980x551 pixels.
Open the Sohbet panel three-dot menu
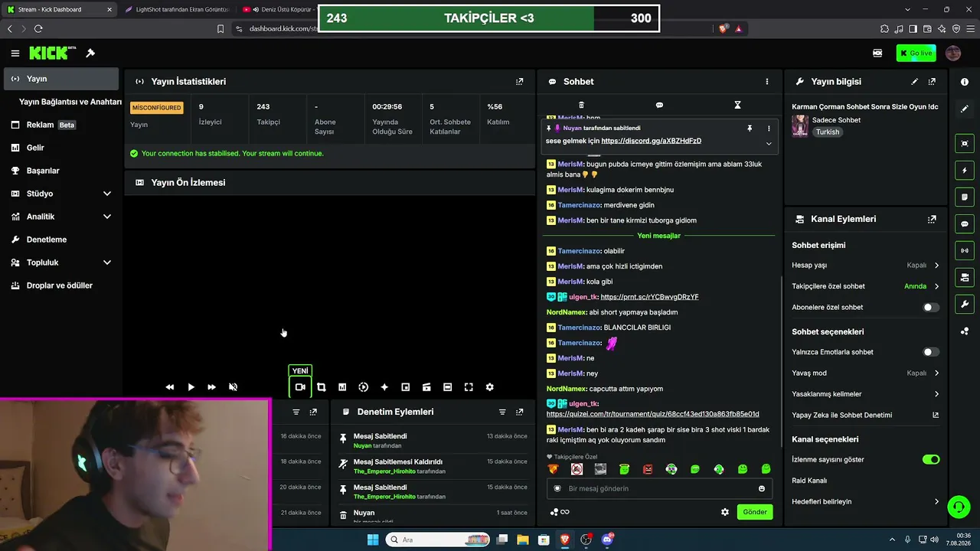click(x=767, y=81)
